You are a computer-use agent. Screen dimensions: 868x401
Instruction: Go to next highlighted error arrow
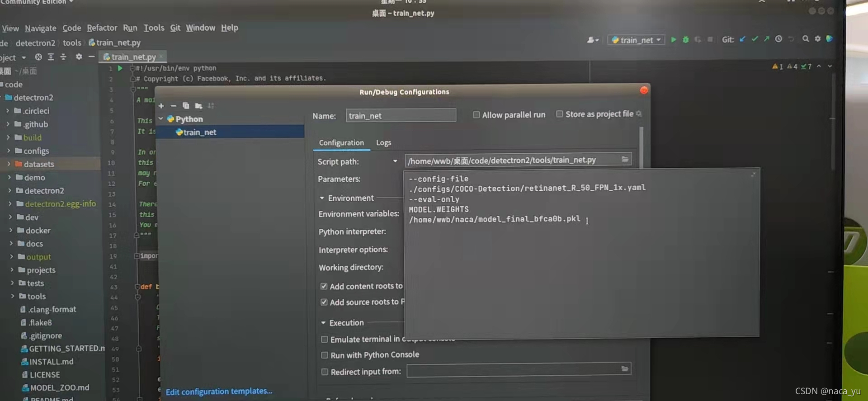coord(830,66)
